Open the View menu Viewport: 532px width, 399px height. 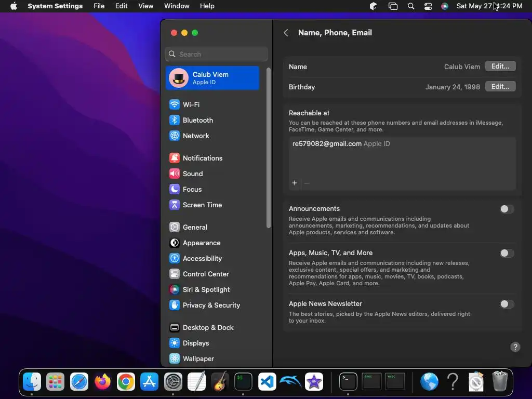[146, 6]
